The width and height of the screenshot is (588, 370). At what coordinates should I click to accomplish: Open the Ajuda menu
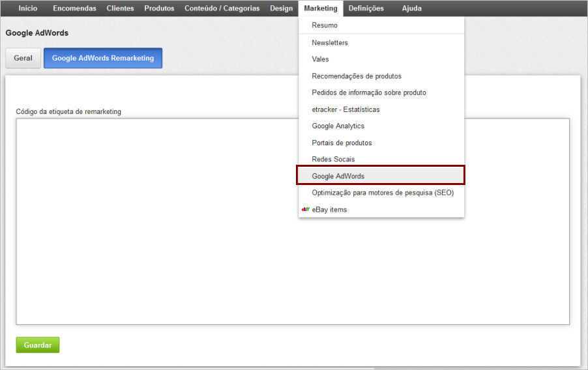point(412,8)
